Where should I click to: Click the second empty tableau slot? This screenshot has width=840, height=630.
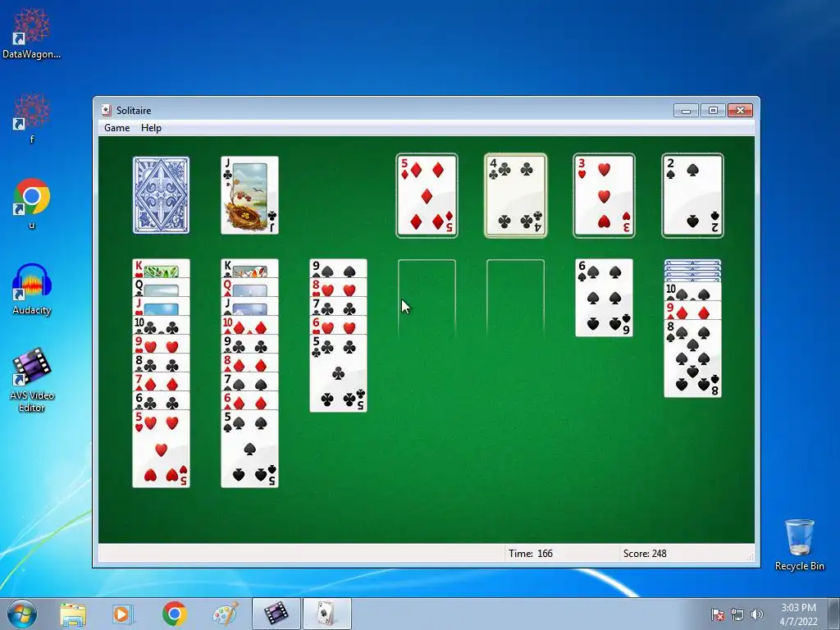(x=515, y=298)
